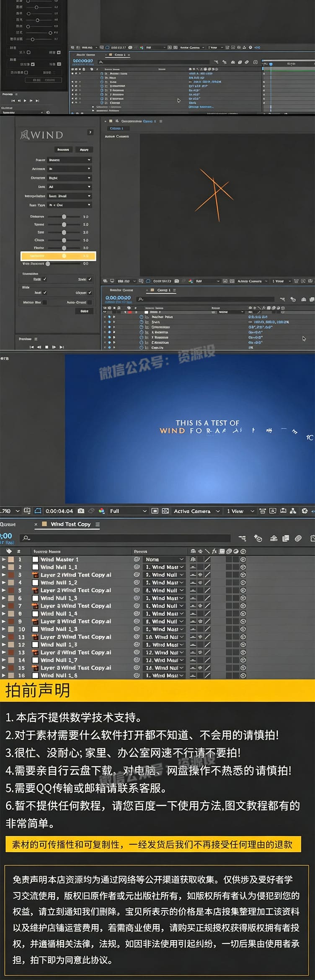The image size is (315, 980).
Task: Enable the Motion Blur checkbox in WIND panel
Action: [x=45, y=302]
